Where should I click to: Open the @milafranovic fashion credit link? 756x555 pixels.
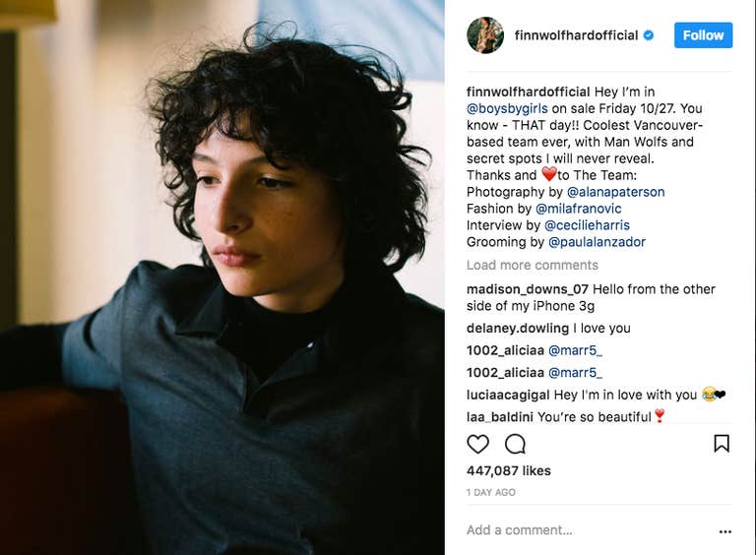[x=578, y=209]
